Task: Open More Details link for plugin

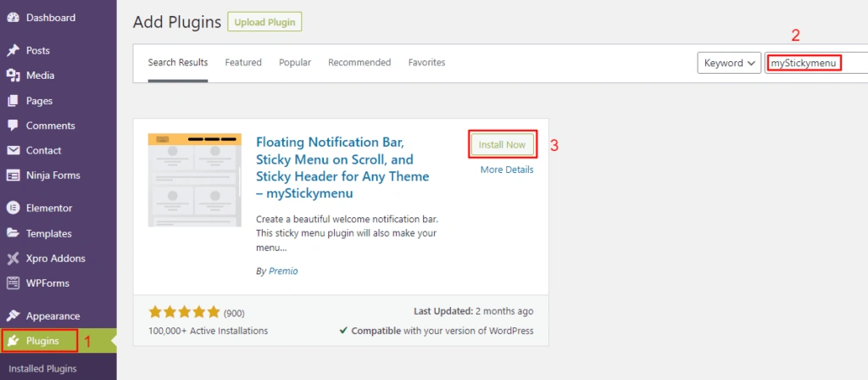Action: [507, 170]
